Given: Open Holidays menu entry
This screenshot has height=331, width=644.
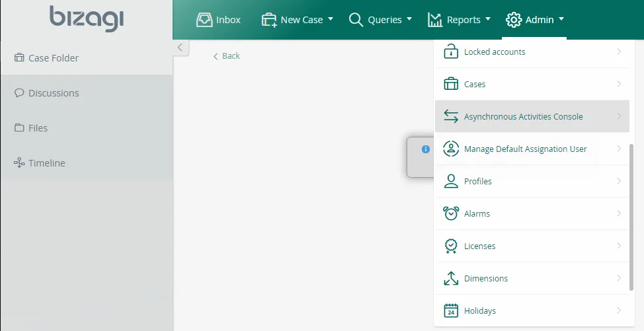Looking at the screenshot, I should [532, 311].
